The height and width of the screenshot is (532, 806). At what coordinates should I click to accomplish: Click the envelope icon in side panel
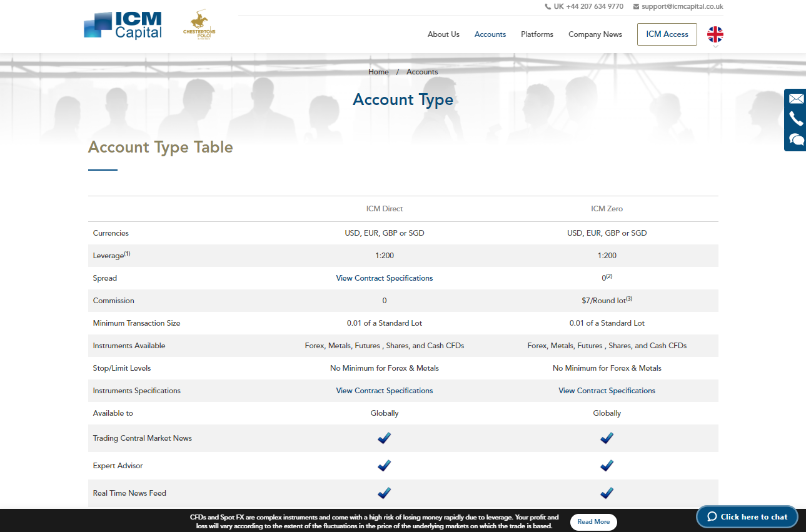coord(796,99)
